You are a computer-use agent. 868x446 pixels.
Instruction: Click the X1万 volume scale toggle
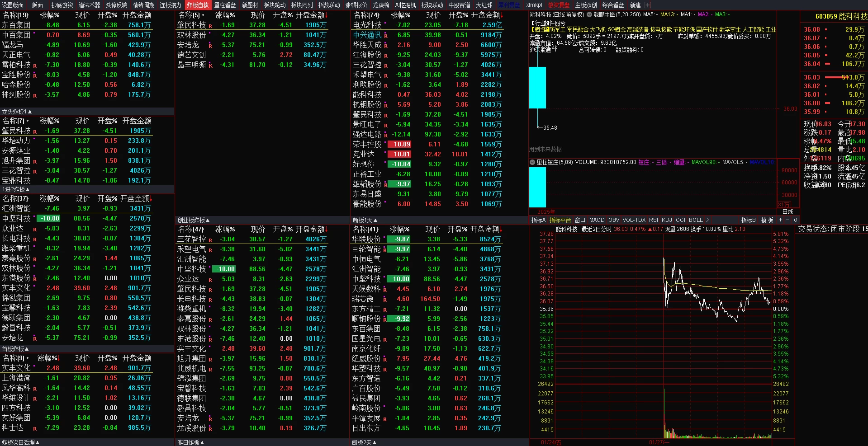[783, 205]
